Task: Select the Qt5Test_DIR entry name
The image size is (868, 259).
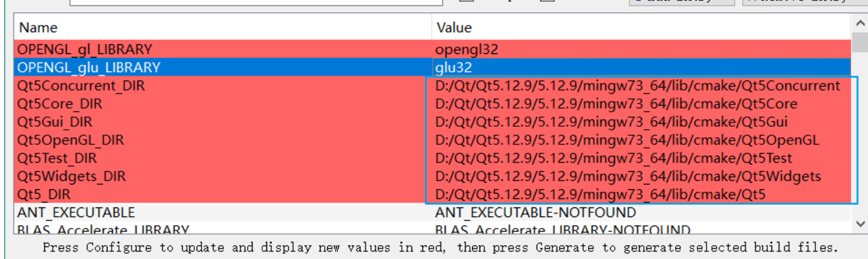Action: tap(57, 158)
